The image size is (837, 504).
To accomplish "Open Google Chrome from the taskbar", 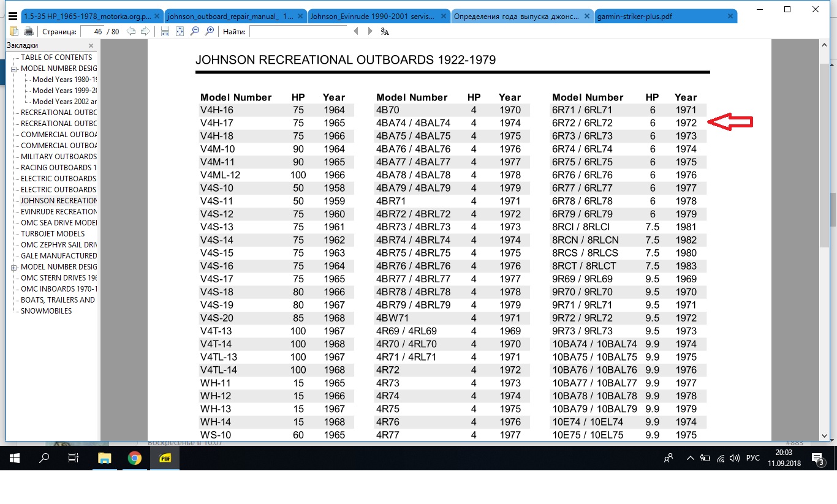I will click(135, 458).
